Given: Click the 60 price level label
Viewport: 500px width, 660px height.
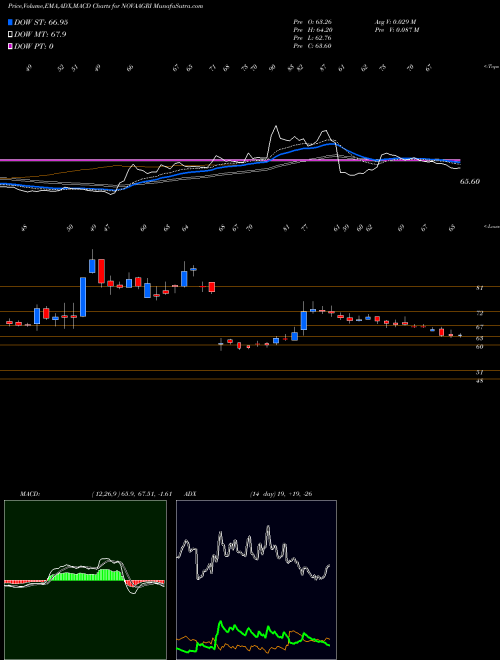Looking at the screenshot, I should (x=479, y=346).
